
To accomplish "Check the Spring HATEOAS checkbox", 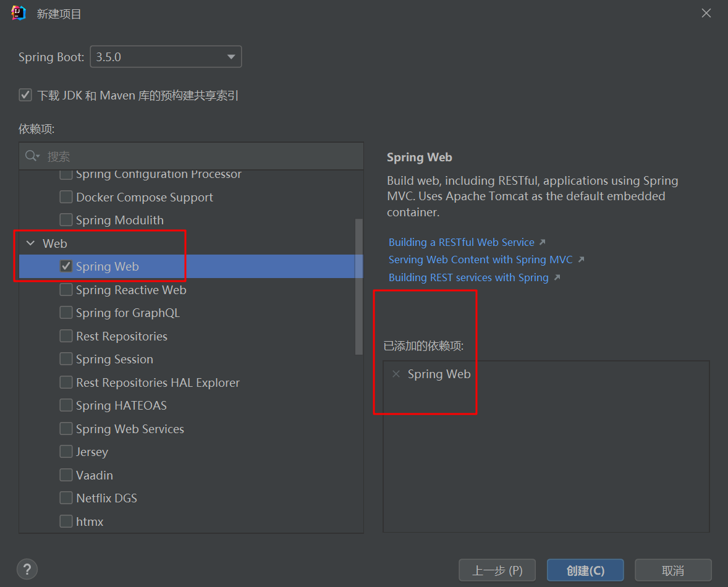I will tap(66, 405).
